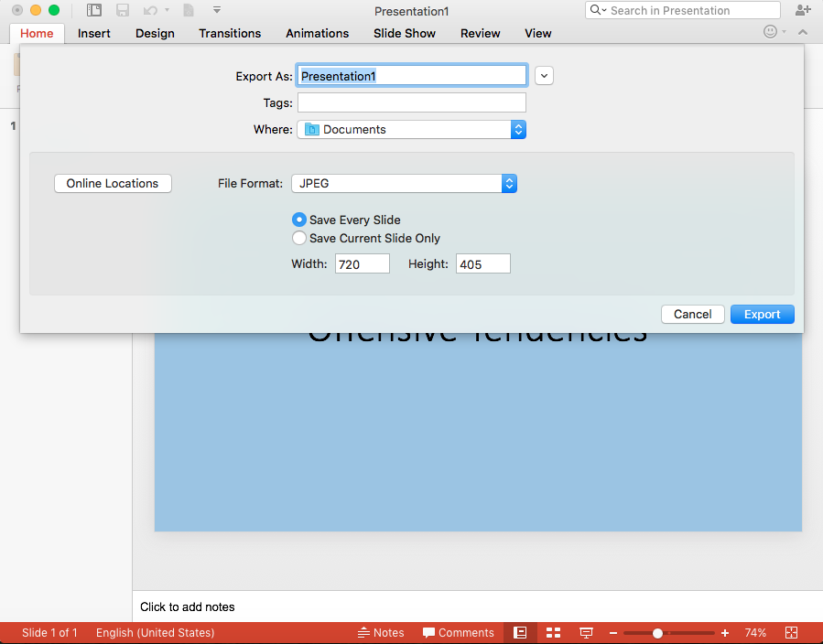The image size is (823, 644).
Task: Open Notes pane from status bar
Action: 380,633
